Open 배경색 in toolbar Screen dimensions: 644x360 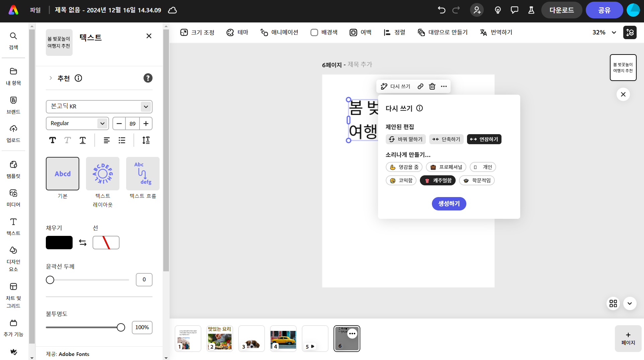click(x=324, y=32)
